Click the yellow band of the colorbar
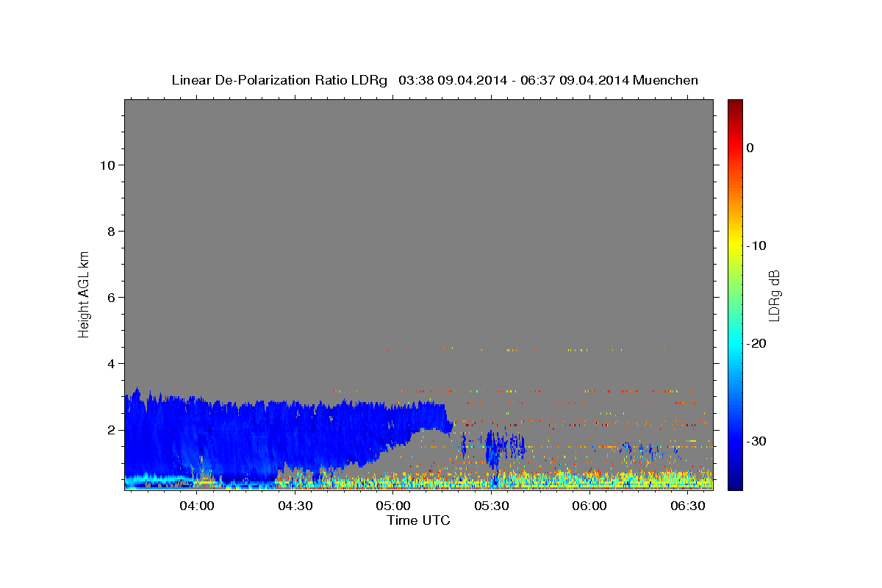The image size is (882, 588). [x=735, y=243]
